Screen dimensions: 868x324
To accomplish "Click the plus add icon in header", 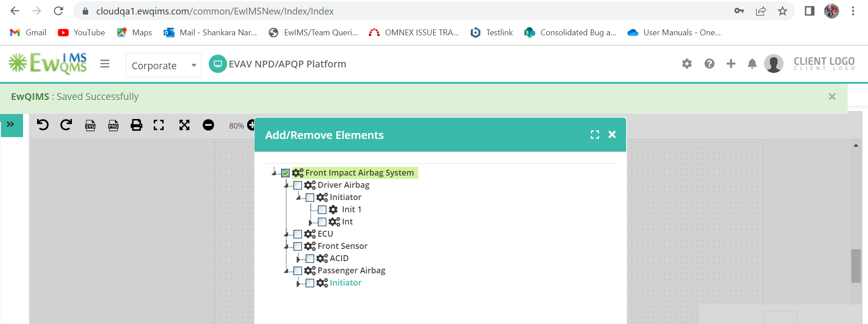I will click(x=731, y=64).
